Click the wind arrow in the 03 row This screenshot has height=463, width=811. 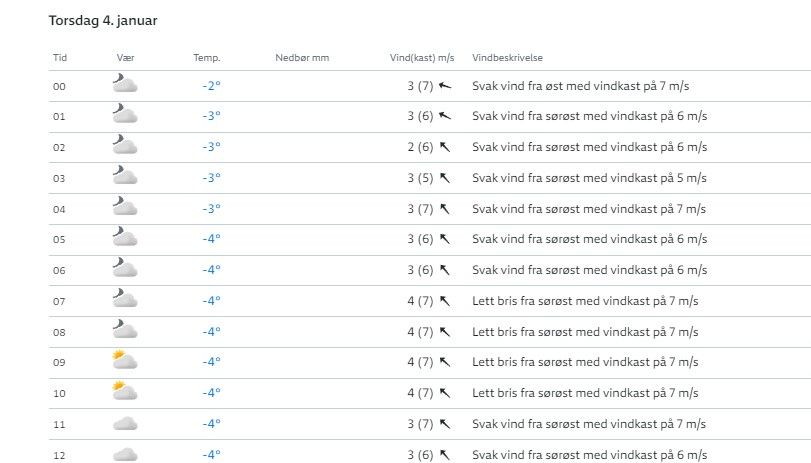[x=445, y=178]
